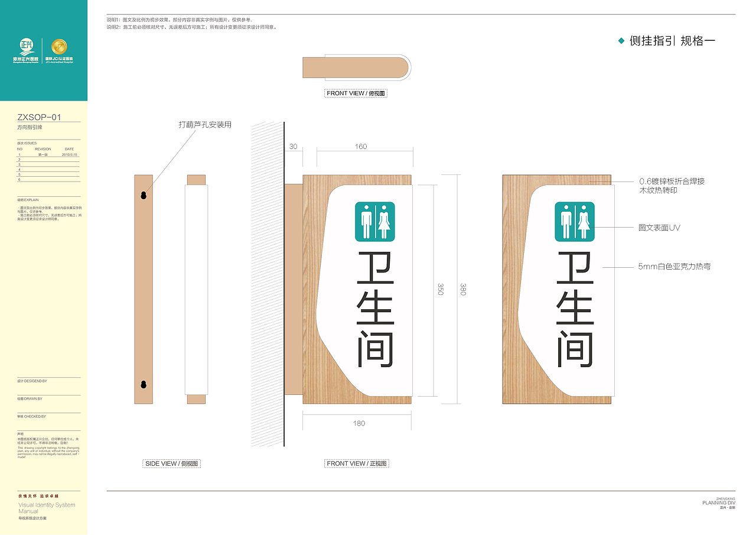Click the NO column header

pyautogui.click(x=19, y=149)
